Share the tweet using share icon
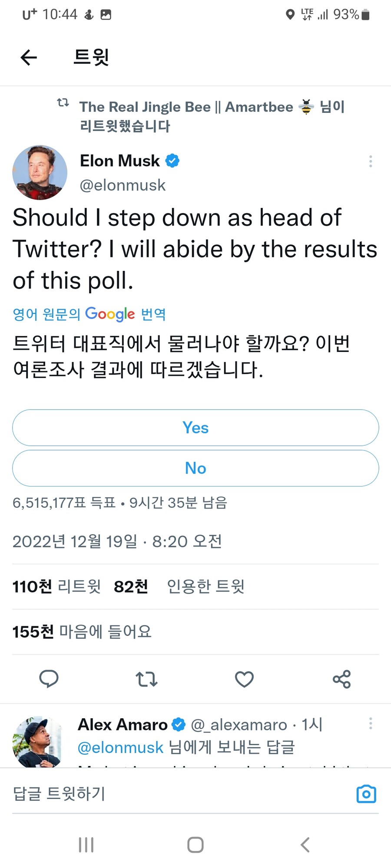Screen dimensions: 391x868 pos(342,679)
